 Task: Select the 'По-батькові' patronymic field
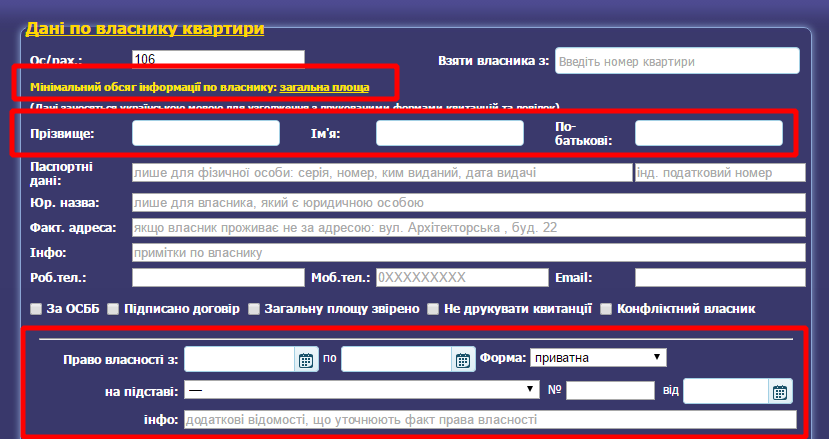click(708, 133)
